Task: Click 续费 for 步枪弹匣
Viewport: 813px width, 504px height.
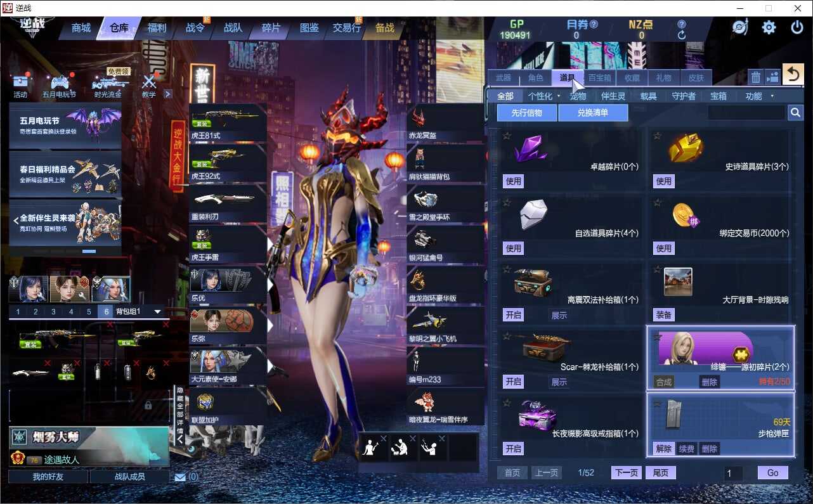Action: point(686,449)
